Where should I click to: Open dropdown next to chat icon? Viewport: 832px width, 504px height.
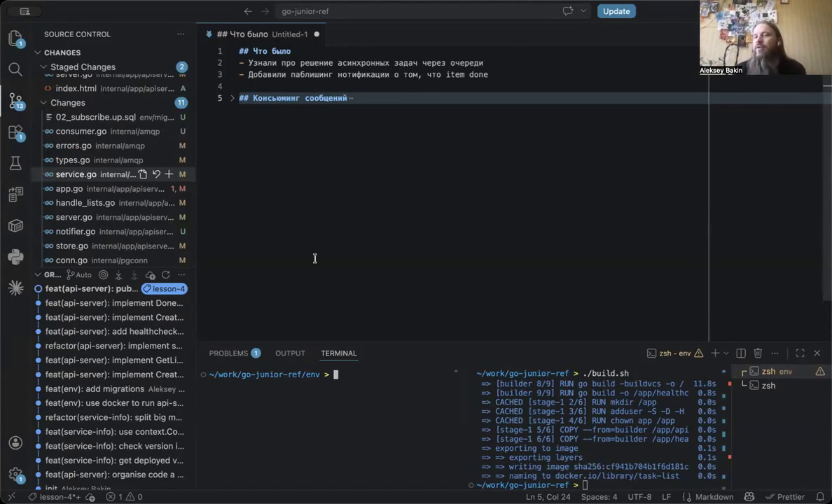[583, 11]
